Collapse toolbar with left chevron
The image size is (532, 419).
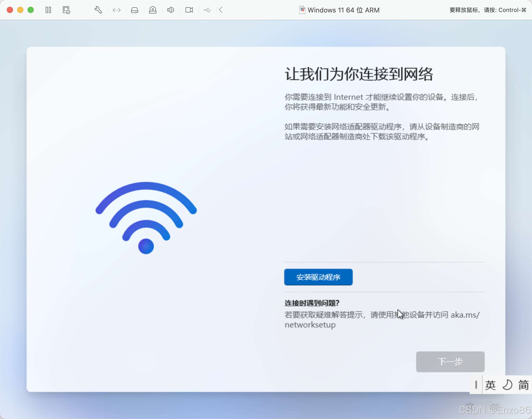221,10
